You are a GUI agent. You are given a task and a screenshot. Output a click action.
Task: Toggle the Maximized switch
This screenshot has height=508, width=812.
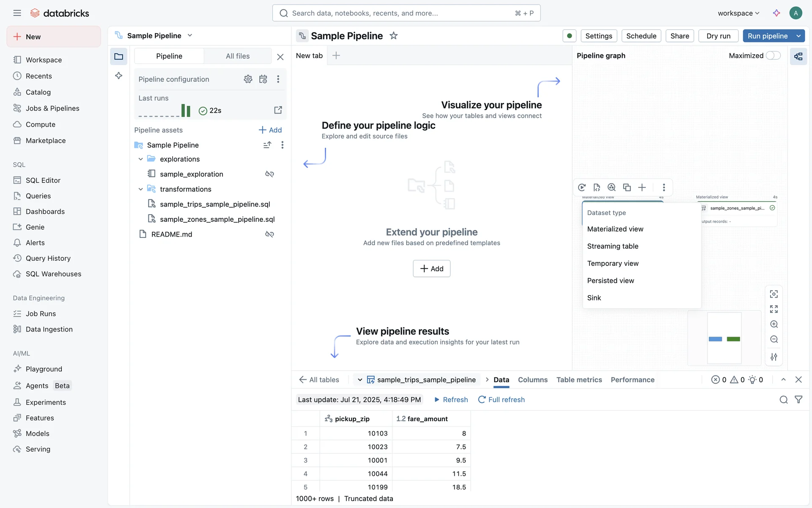[x=773, y=55]
